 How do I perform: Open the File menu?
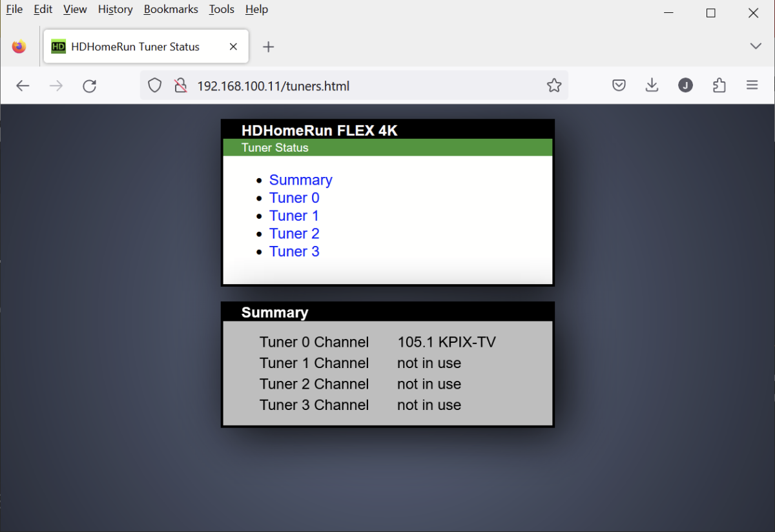click(x=14, y=10)
